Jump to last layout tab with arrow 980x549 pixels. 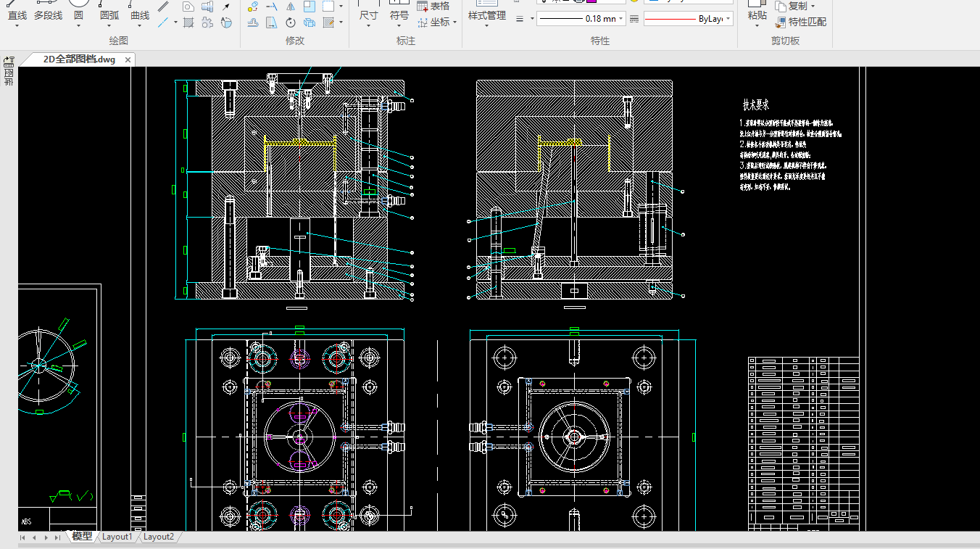[57, 537]
